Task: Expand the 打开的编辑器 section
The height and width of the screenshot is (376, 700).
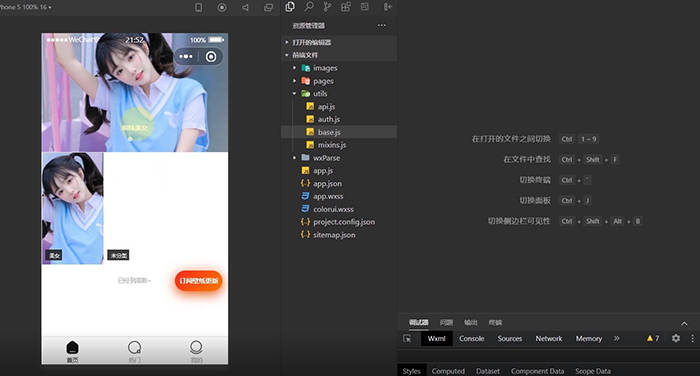Action: click(x=339, y=42)
